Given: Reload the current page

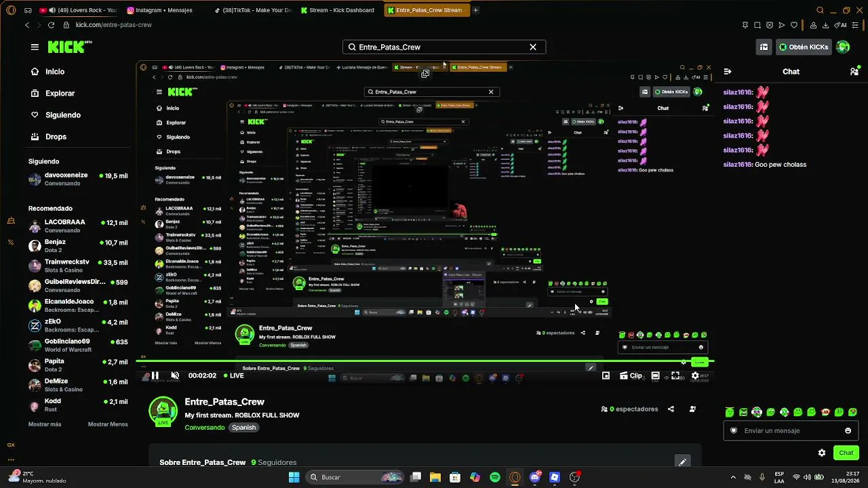Looking at the screenshot, I should (51, 25).
